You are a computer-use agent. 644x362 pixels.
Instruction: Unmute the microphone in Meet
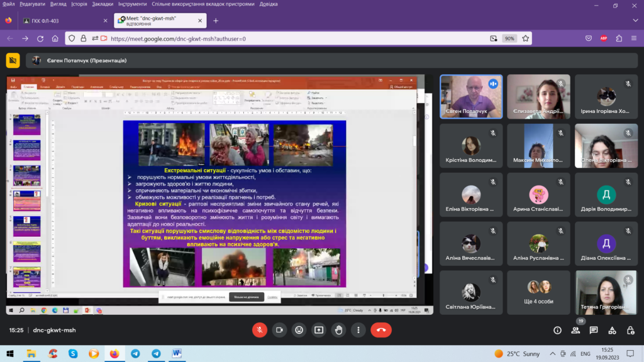point(259,329)
